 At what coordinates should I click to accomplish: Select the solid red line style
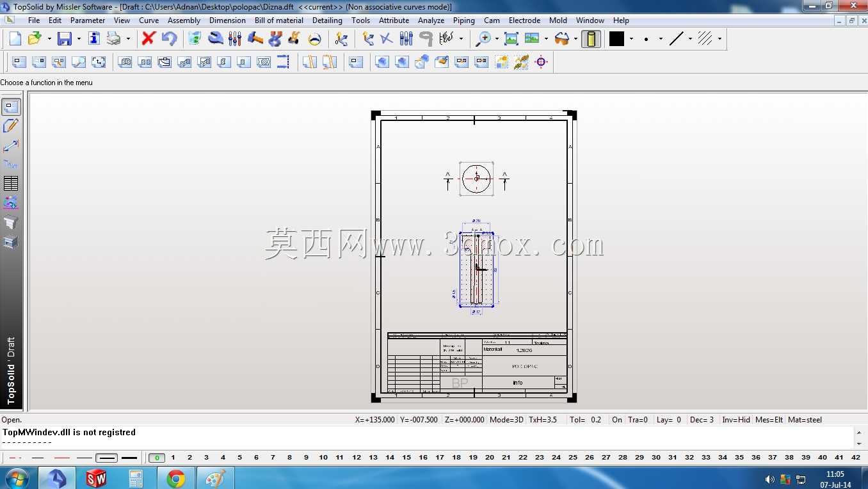(x=61, y=458)
